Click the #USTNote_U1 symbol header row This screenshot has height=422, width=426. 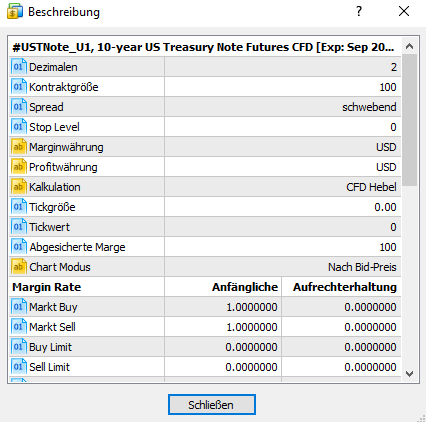click(205, 47)
